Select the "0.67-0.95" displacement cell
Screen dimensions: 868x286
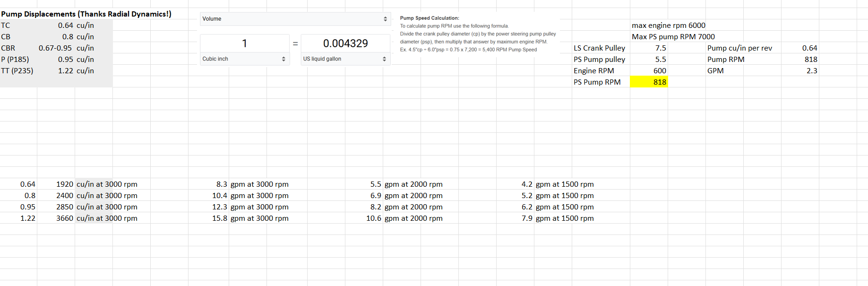(x=55, y=48)
